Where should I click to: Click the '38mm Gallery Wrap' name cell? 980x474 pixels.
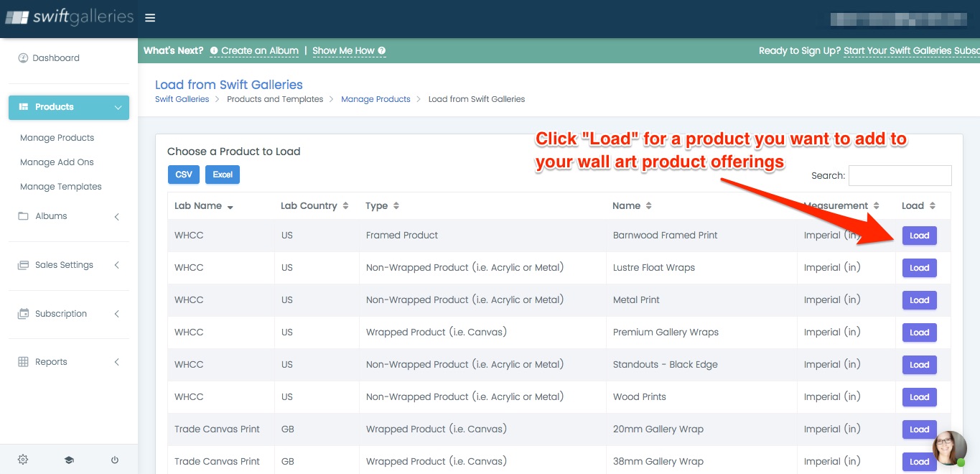[x=658, y=462]
